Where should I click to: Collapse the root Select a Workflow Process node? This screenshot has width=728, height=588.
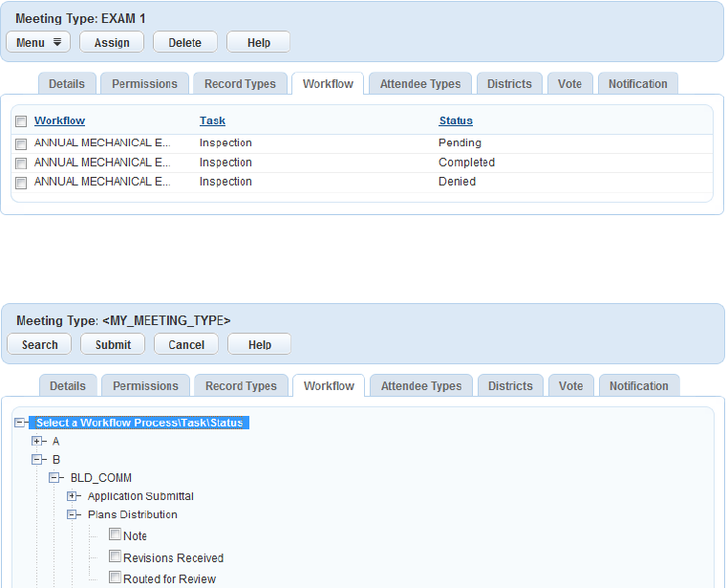[19, 423]
